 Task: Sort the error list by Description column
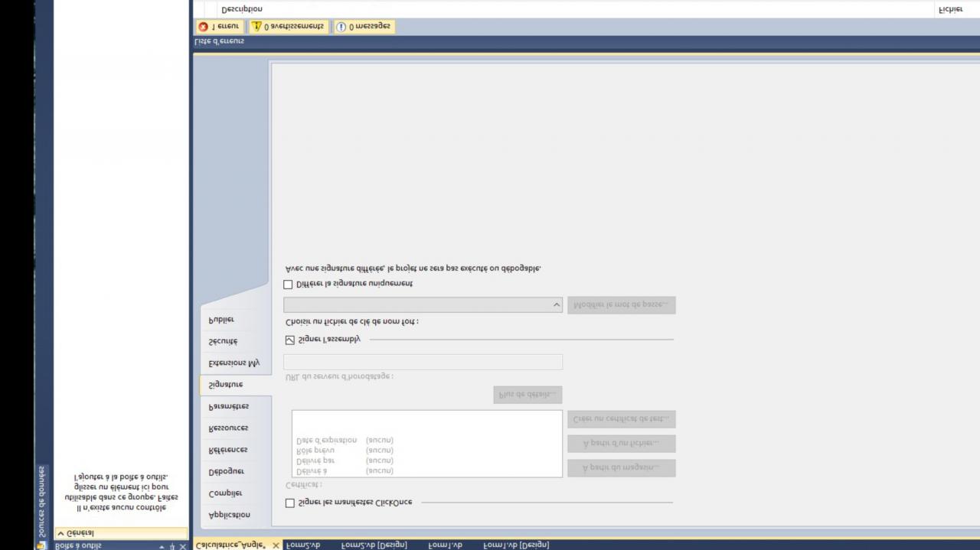click(x=242, y=8)
